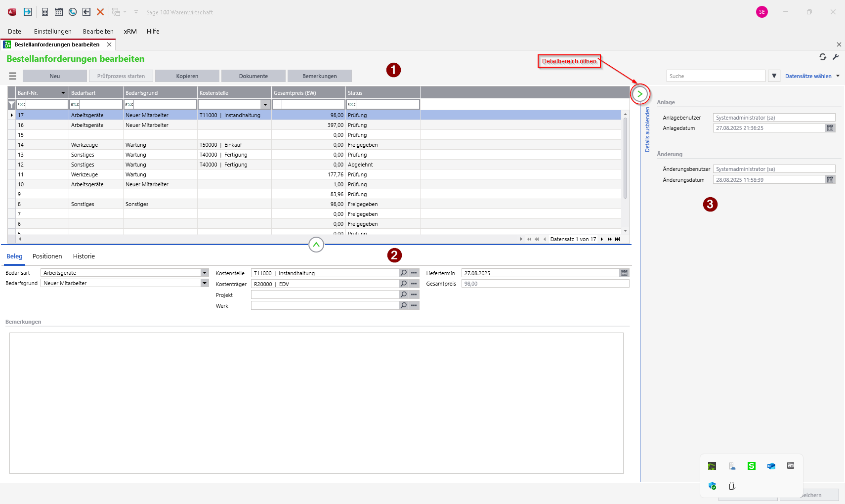Viewport: 845px width, 504px height.
Task: Switch to the Positionen tab
Action: click(47, 256)
